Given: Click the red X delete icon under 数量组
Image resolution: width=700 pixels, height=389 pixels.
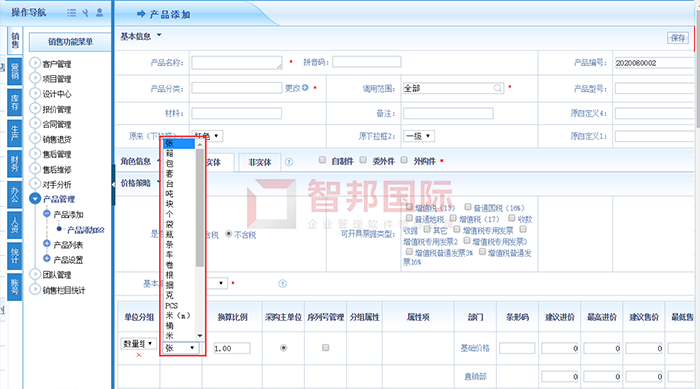Looking at the screenshot, I should tap(139, 355).
